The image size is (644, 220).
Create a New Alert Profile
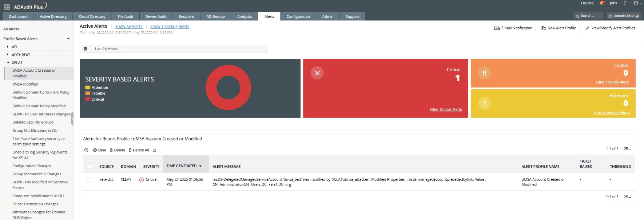559,28
